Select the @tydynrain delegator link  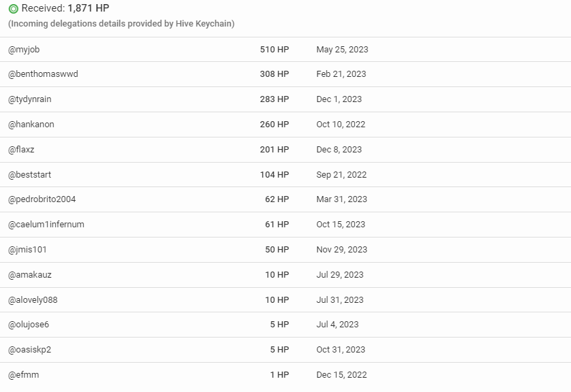[x=29, y=99]
